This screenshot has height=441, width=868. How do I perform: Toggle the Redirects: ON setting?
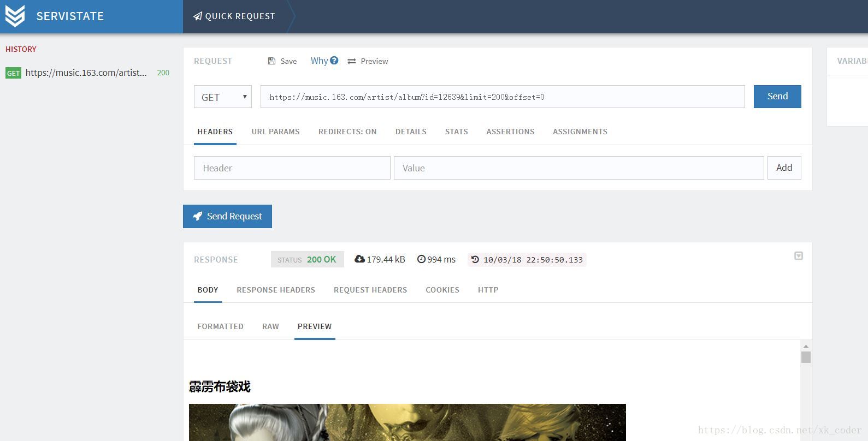[x=347, y=132]
